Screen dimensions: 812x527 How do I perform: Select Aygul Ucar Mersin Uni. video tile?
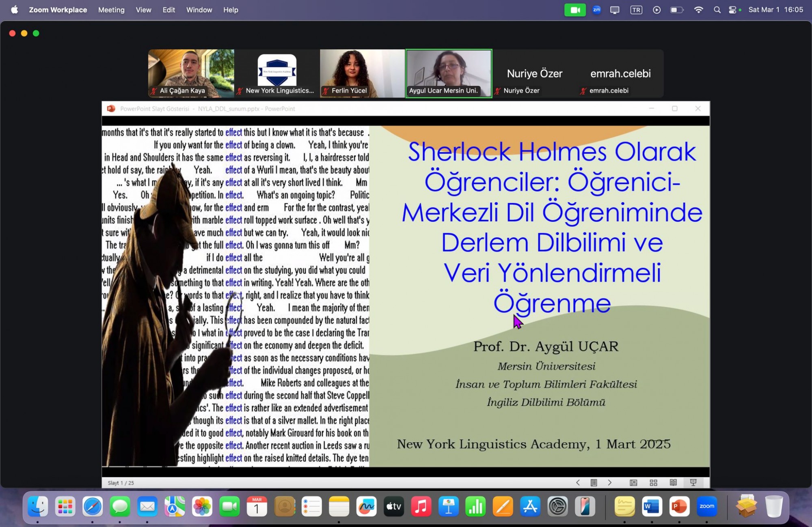[x=449, y=73]
